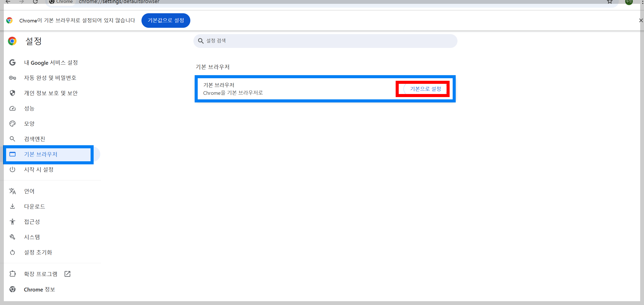
Task: Select the 자동 완성 및 비밀번호 sidebar icon
Action: pyautogui.click(x=12, y=78)
